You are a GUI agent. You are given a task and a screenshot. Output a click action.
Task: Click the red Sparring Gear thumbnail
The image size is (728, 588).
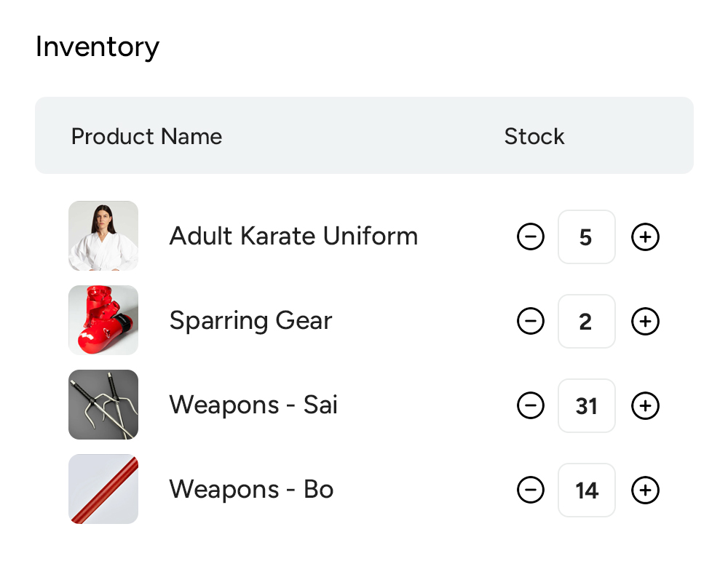(x=103, y=320)
